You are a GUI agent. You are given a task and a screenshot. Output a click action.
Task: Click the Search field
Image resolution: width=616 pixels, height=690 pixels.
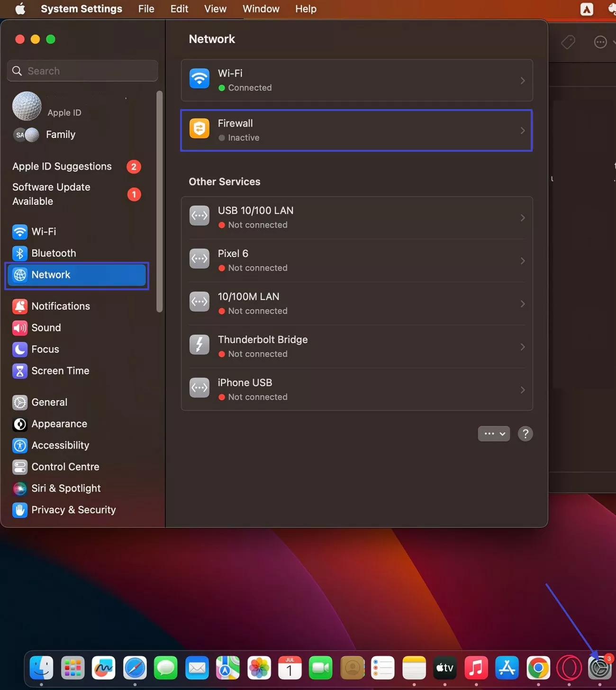pyautogui.click(x=82, y=71)
